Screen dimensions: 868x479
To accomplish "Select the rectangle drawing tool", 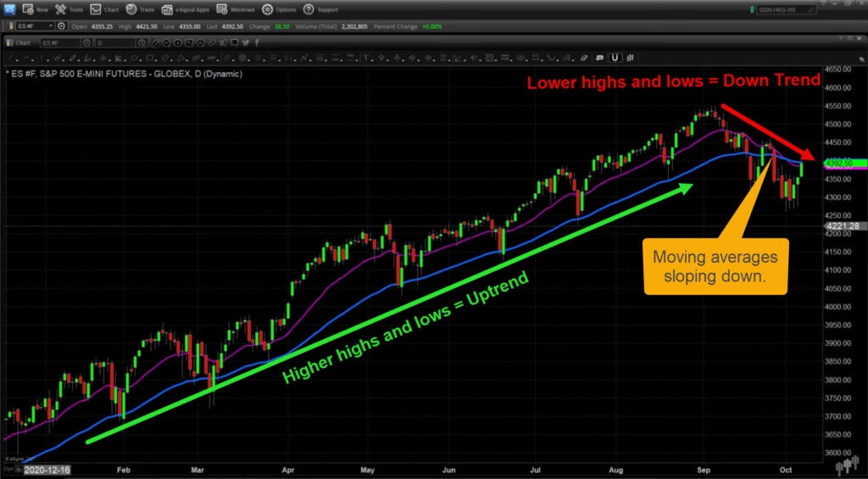I will point(149,58).
